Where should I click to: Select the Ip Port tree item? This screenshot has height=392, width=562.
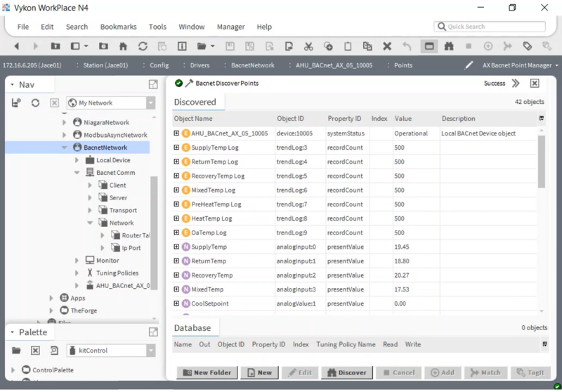pyautogui.click(x=131, y=247)
